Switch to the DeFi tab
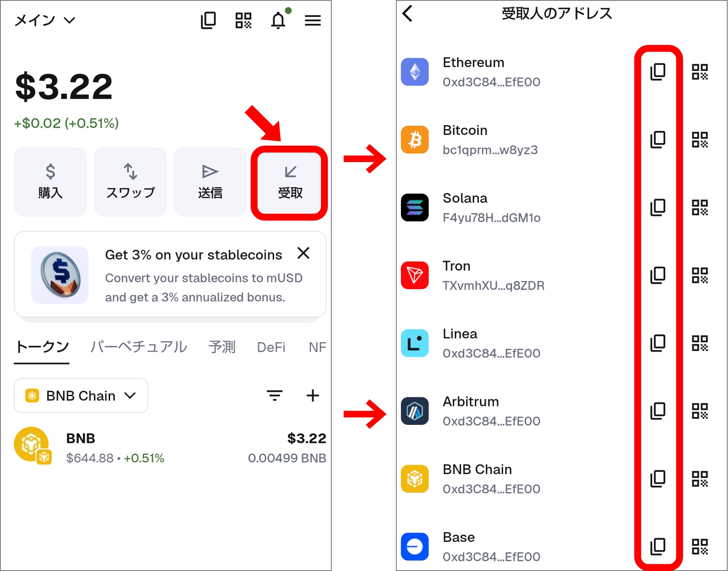 pos(271,347)
